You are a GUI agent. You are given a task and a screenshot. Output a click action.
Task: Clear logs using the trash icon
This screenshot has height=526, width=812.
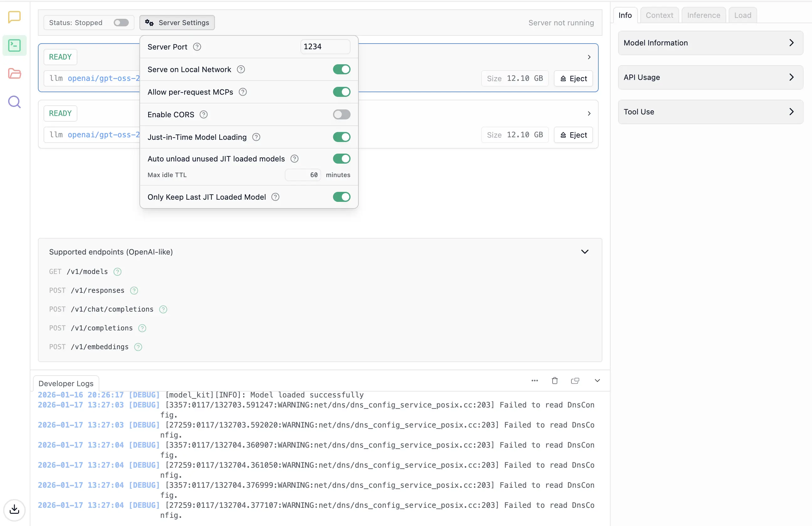click(x=554, y=380)
